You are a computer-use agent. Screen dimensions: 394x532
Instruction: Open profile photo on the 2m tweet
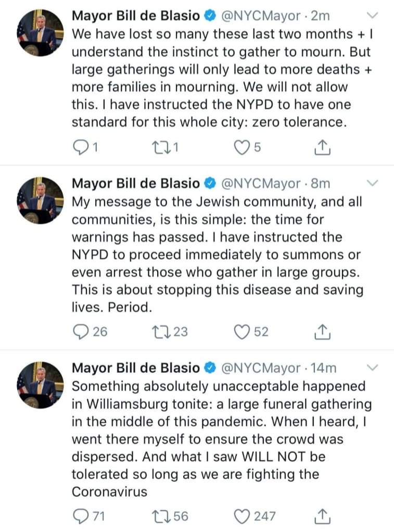pyautogui.click(x=40, y=33)
